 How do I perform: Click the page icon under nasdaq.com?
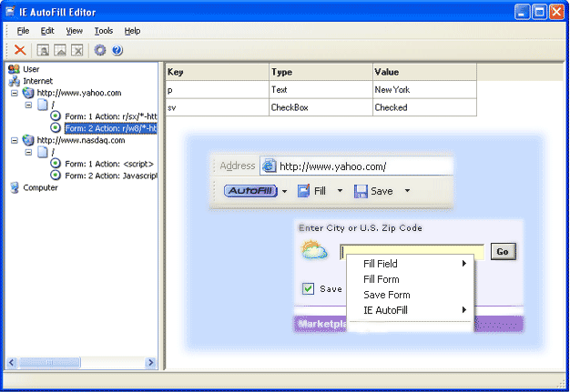coord(43,152)
